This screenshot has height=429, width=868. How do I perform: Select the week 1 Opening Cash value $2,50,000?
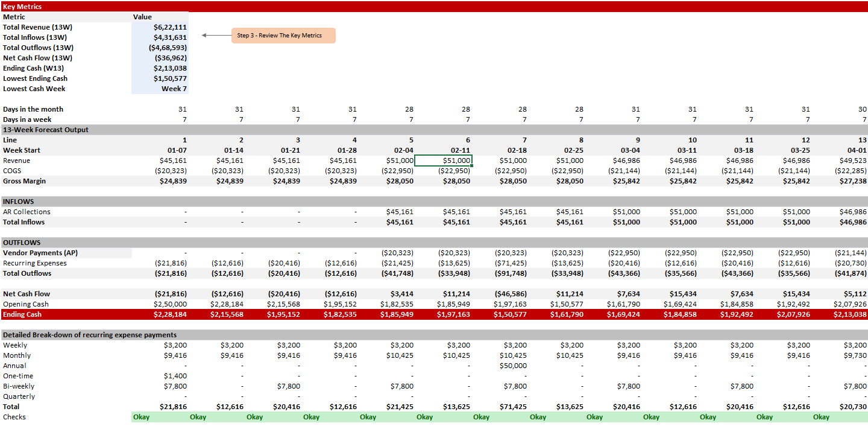click(x=170, y=304)
